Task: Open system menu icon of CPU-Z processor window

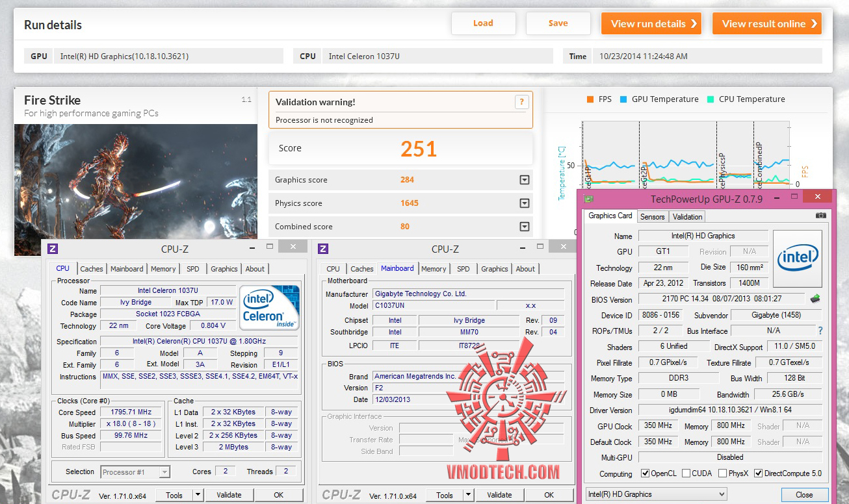Action: (53, 248)
